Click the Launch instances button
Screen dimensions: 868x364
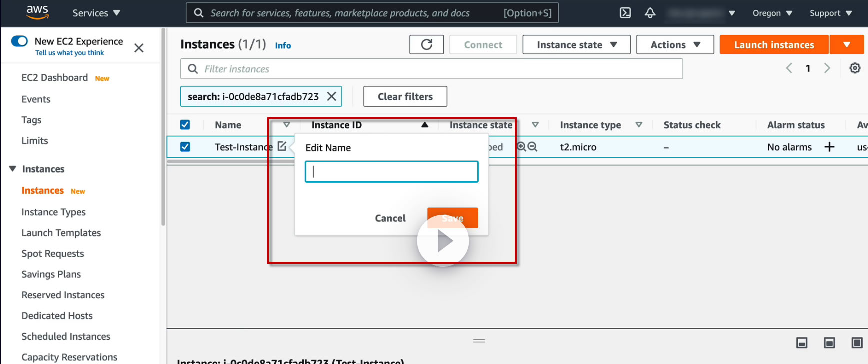[x=774, y=45]
